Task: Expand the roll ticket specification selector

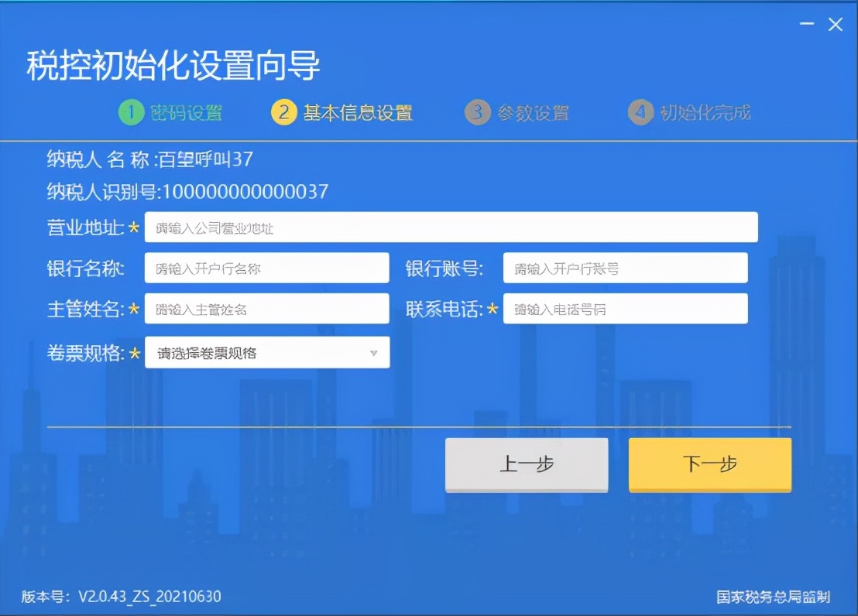Action: [x=267, y=352]
